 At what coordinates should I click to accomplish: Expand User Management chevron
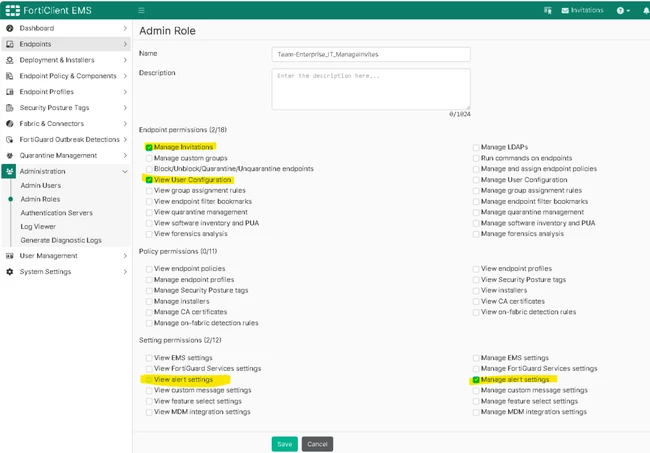125,256
